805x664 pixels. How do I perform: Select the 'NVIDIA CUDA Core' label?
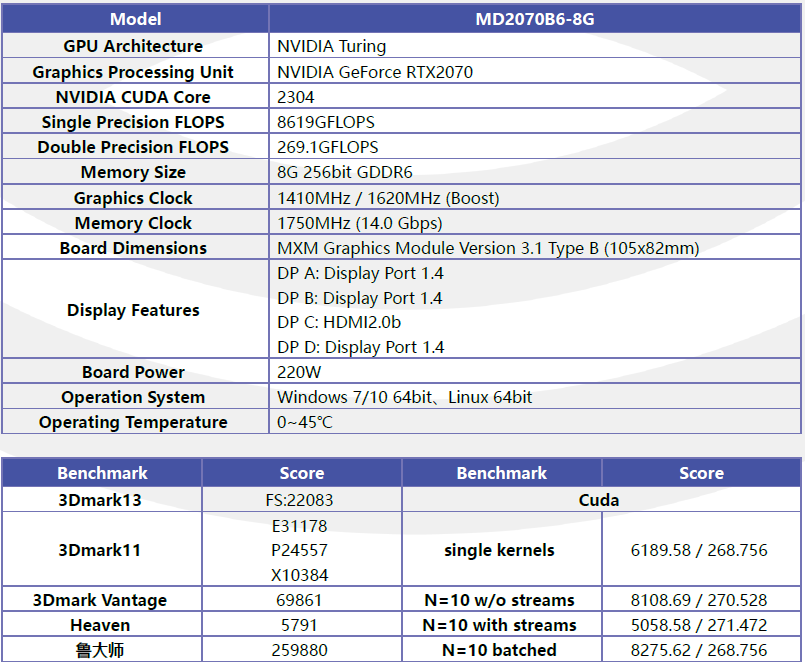pos(133,97)
